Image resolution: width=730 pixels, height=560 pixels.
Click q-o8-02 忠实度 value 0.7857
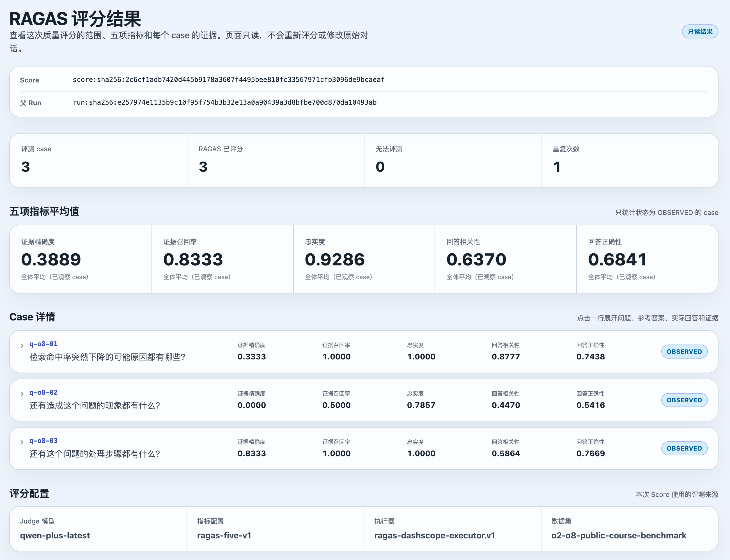pyautogui.click(x=421, y=405)
